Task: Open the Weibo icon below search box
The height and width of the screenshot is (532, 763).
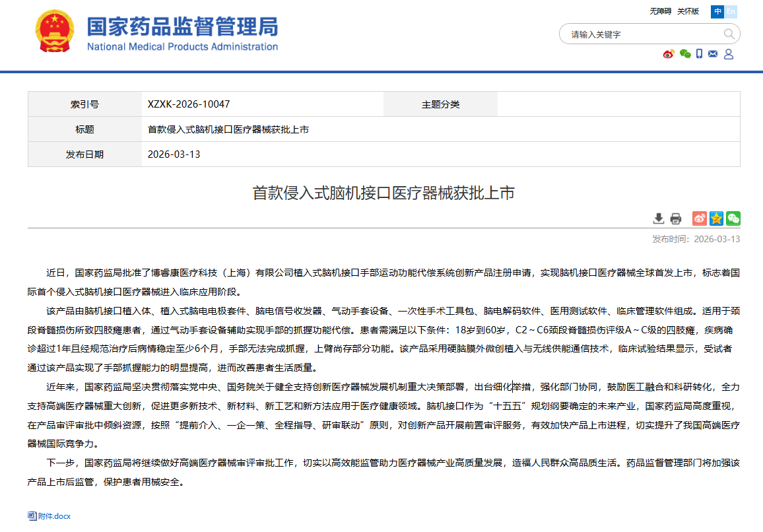Action: click(x=669, y=54)
